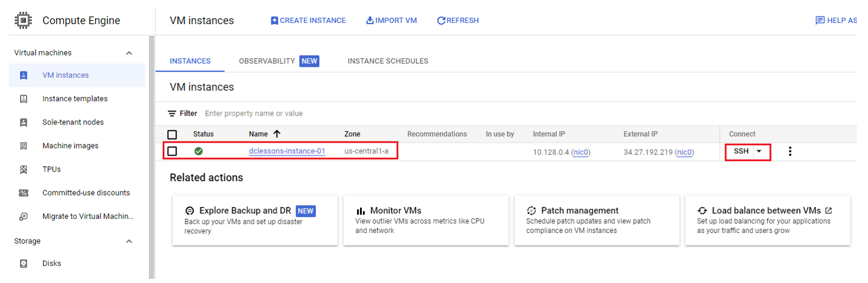Open the dclessons-instance-01 link
The height and width of the screenshot is (283, 868).
tap(287, 151)
